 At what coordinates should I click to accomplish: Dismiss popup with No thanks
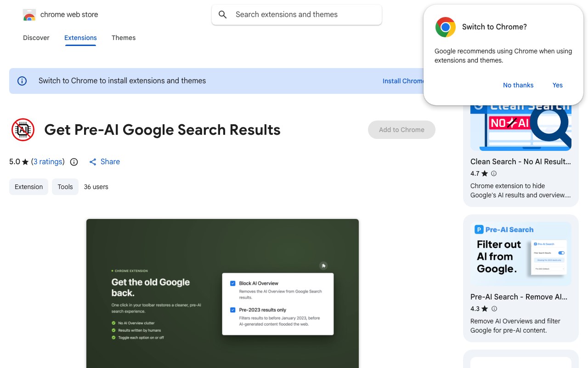518,85
